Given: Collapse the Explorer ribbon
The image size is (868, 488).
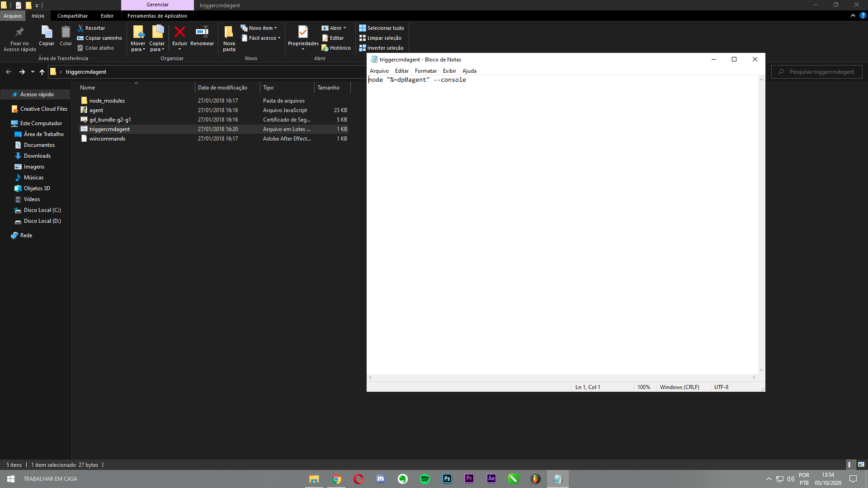Looking at the screenshot, I should tap(853, 15).
